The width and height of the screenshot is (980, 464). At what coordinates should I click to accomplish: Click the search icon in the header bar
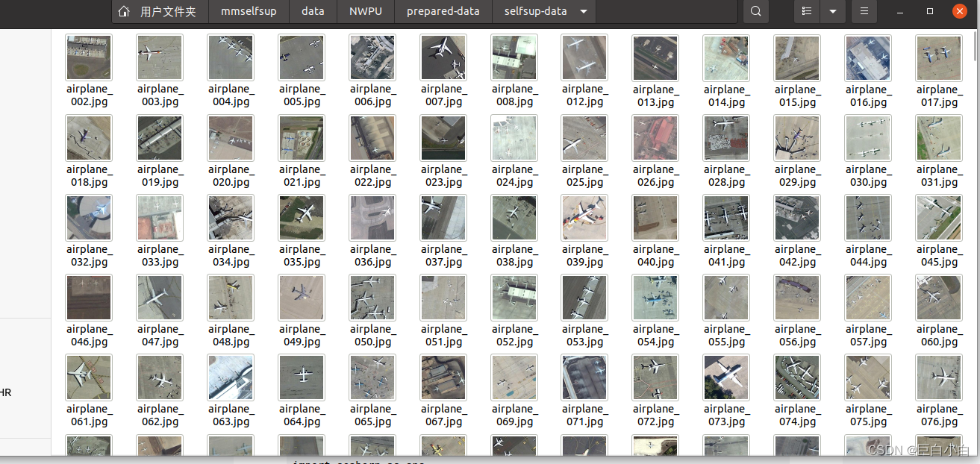[756, 11]
